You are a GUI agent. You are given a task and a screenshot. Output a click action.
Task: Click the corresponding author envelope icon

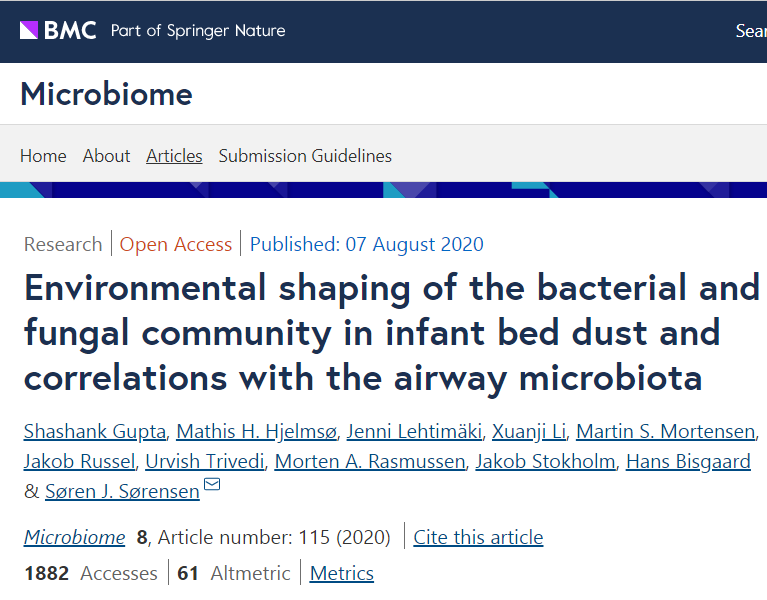click(x=212, y=484)
